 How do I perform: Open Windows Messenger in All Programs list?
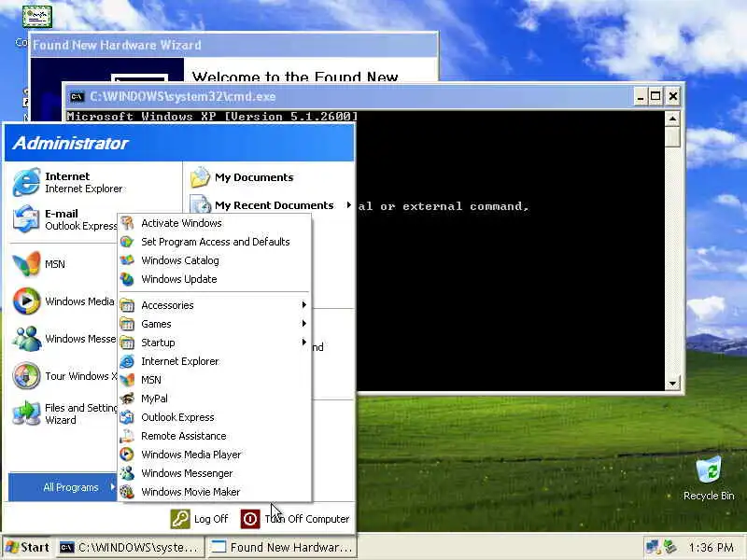(215, 473)
